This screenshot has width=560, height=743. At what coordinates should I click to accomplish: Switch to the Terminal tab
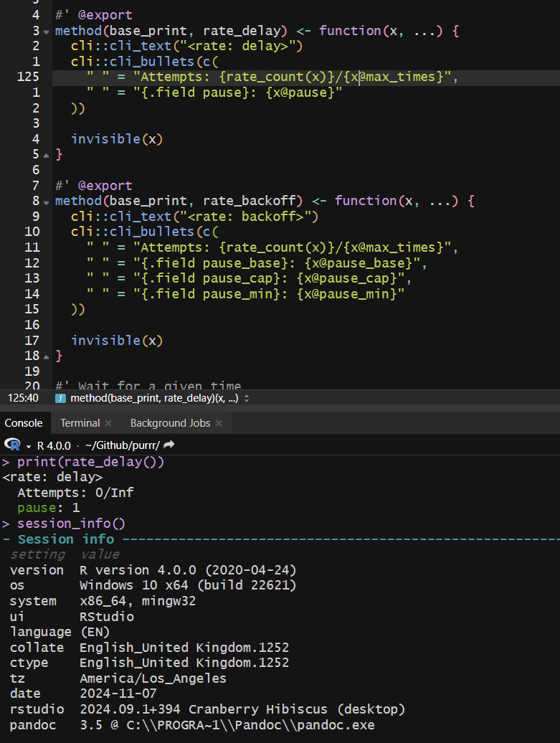pyautogui.click(x=80, y=423)
